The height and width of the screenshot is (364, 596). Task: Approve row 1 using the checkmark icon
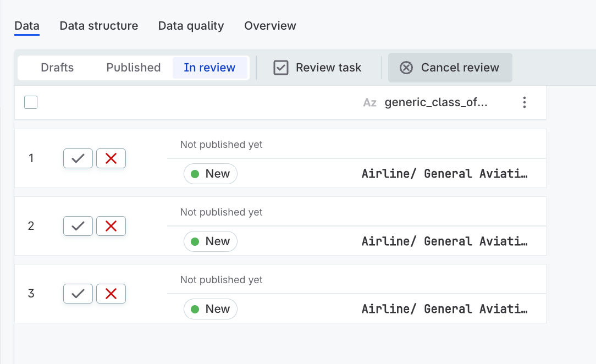(78, 158)
